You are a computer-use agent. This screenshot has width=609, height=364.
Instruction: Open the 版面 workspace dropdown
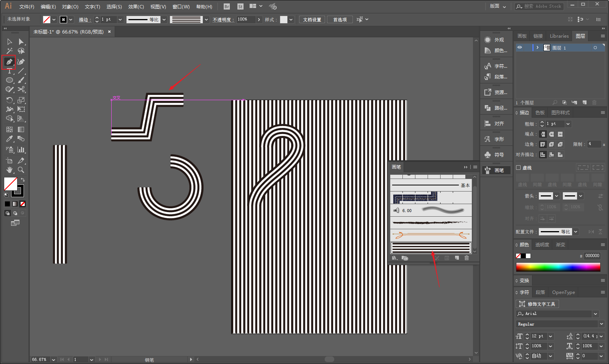click(x=498, y=6)
